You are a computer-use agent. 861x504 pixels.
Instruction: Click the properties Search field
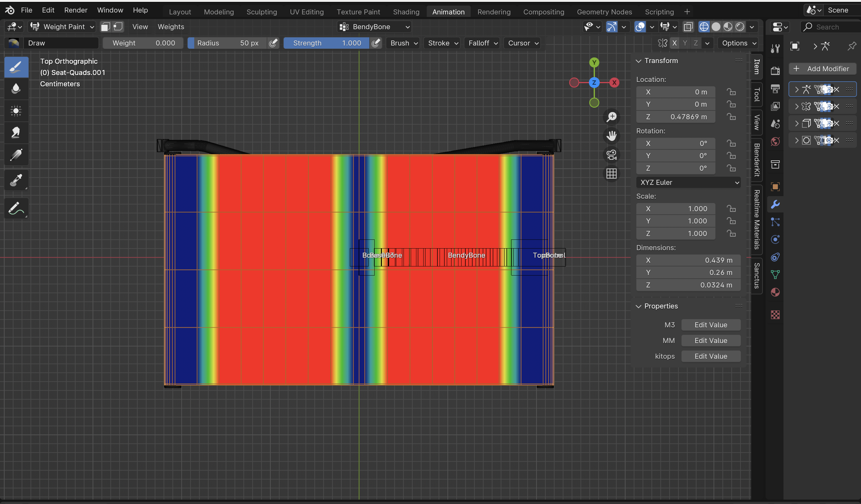[x=830, y=27]
